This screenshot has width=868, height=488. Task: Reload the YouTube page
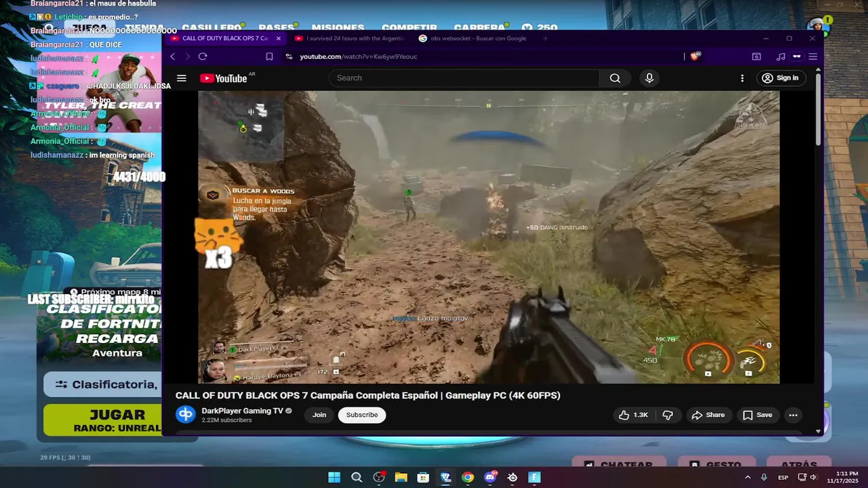pos(203,56)
